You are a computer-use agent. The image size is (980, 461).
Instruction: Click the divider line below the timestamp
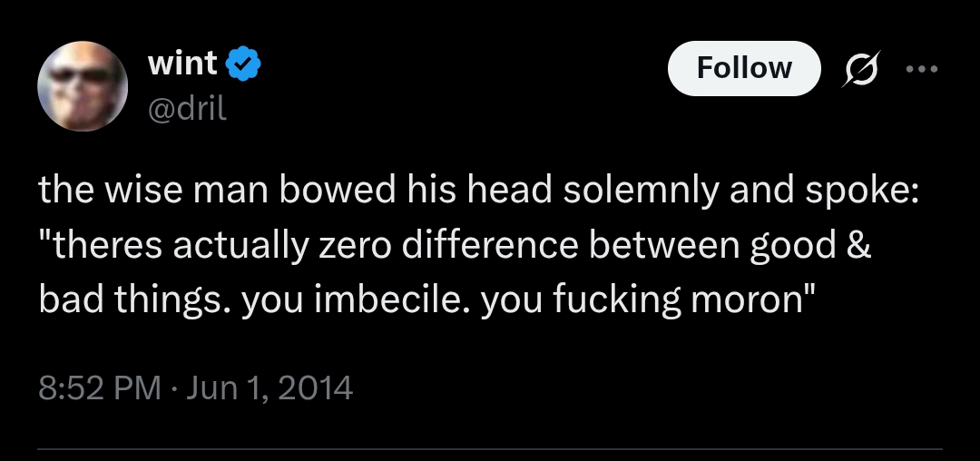pos(490,447)
